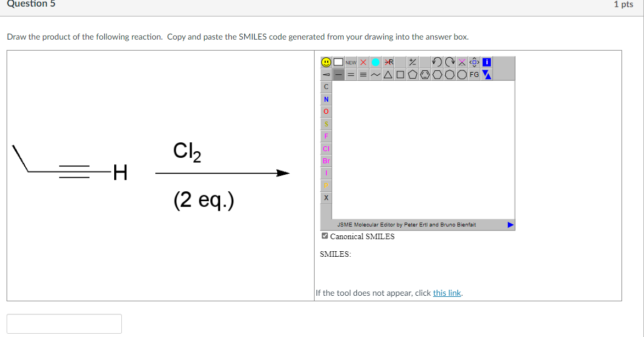644x337 pixels.
Task: Uncheck the Canonical SMILES checkbox
Action: coord(324,236)
